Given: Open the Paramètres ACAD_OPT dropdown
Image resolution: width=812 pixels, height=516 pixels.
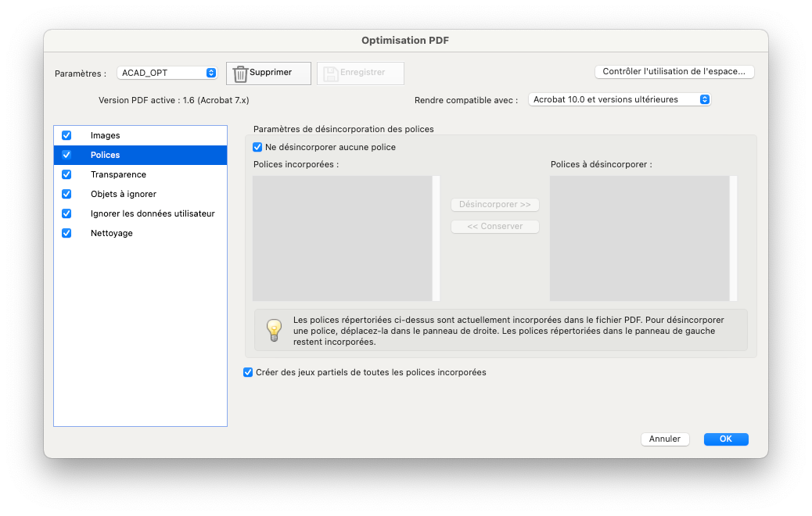Looking at the screenshot, I should coord(167,73).
